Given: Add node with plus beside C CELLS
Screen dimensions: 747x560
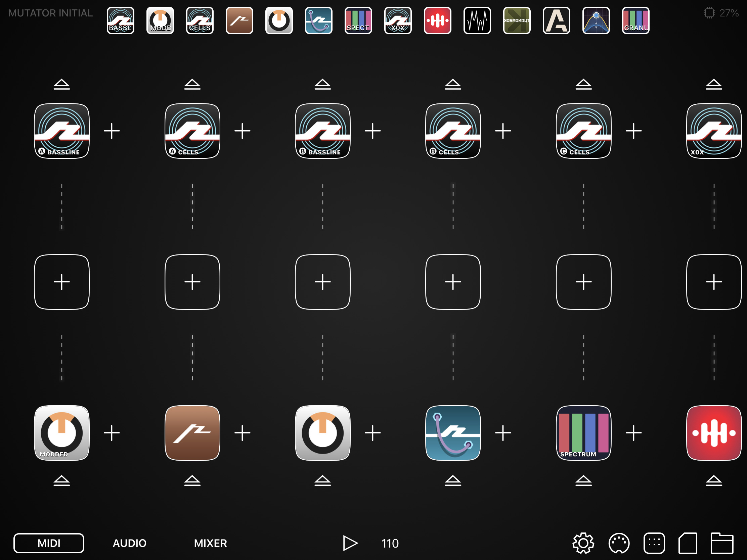Looking at the screenshot, I should point(633,131).
